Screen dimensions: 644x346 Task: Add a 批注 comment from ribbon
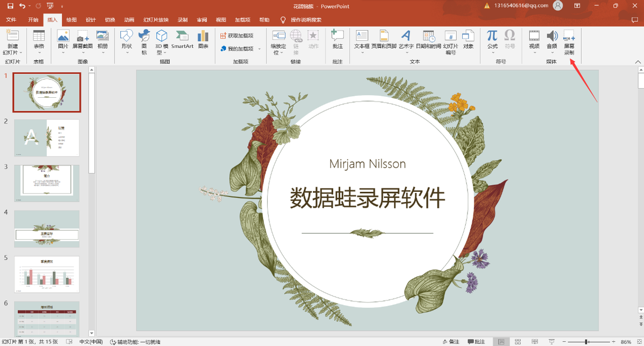coord(338,40)
